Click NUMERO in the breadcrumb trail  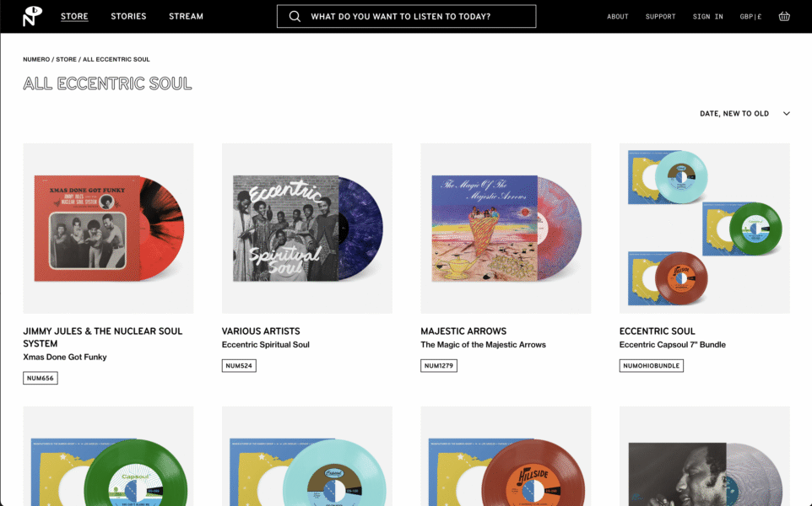pos(35,59)
